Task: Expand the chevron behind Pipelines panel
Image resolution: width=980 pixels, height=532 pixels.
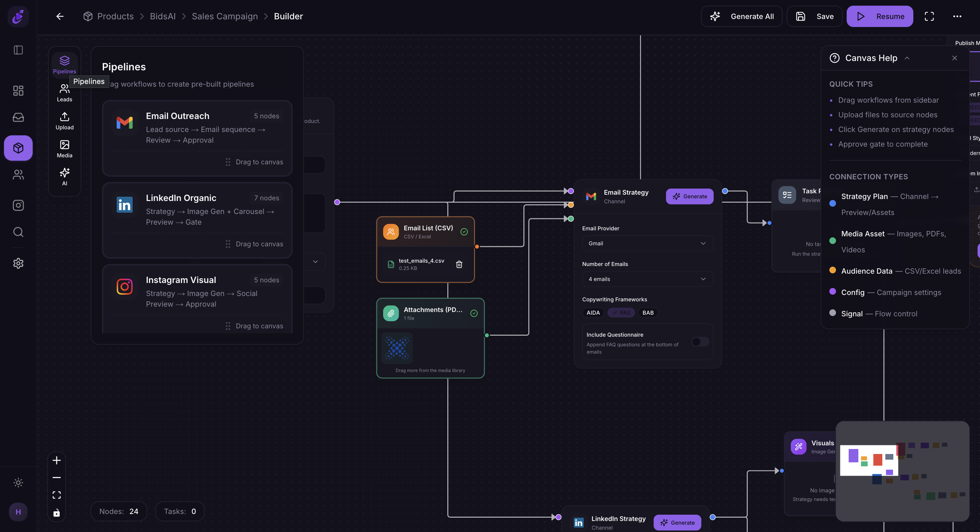Action: [315, 262]
